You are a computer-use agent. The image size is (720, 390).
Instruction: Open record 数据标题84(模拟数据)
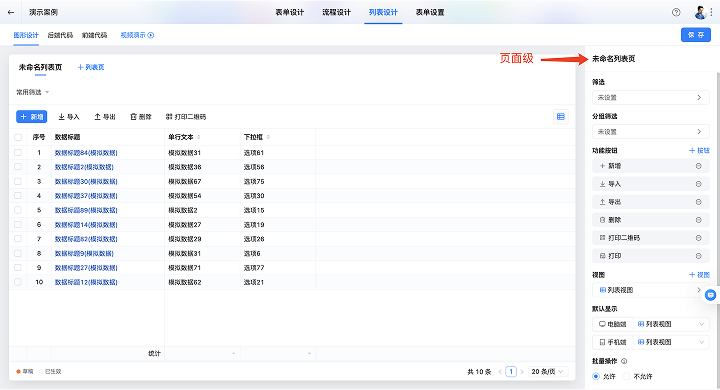86,153
